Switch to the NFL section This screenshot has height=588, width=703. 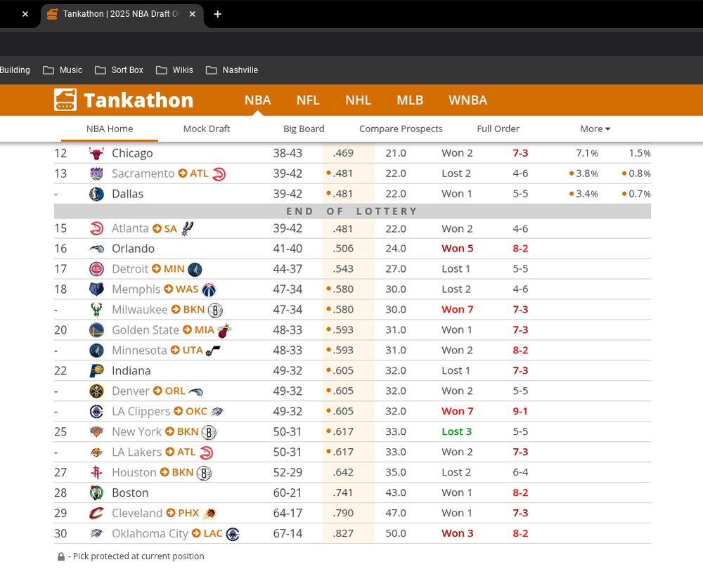coord(308,100)
